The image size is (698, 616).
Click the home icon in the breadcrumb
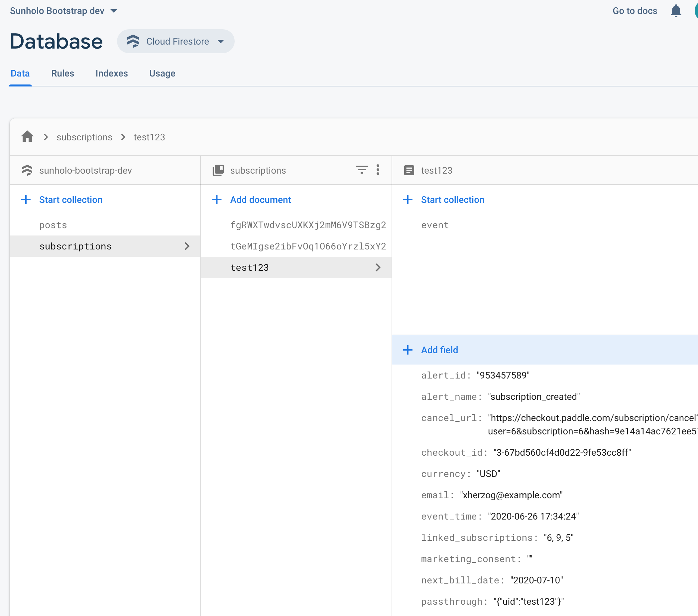(27, 137)
